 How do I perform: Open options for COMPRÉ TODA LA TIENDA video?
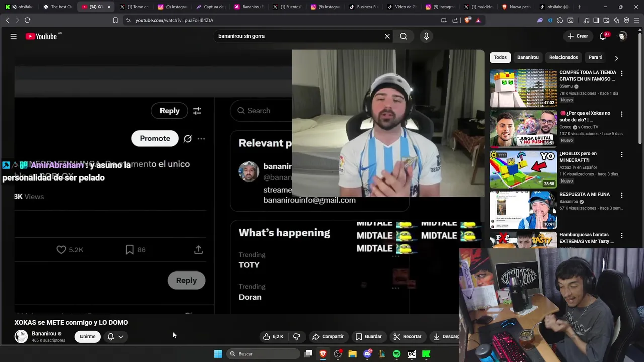(x=622, y=73)
